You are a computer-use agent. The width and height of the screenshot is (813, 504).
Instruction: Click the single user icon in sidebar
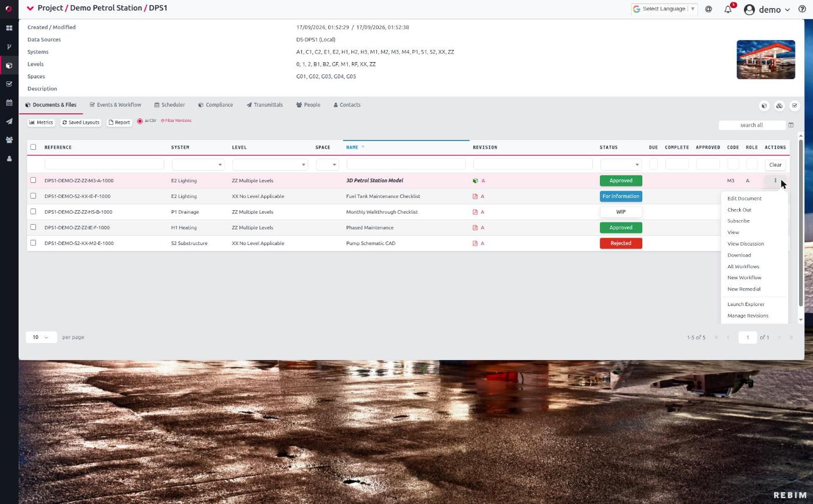click(9, 159)
